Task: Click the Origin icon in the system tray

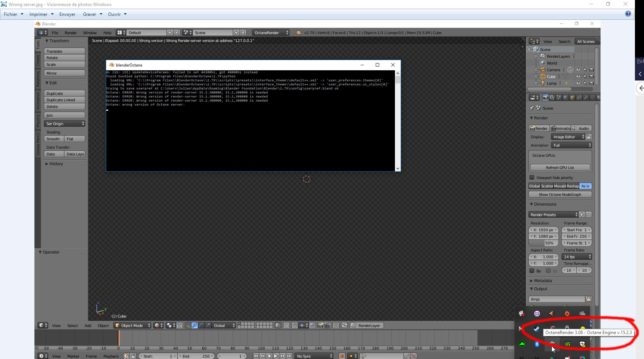Action: tap(567, 314)
